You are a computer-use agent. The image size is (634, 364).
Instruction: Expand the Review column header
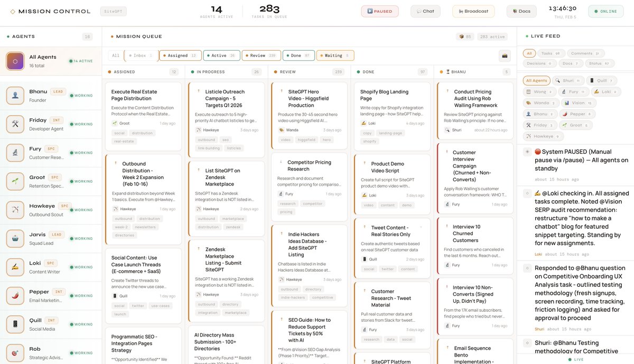tap(309, 72)
